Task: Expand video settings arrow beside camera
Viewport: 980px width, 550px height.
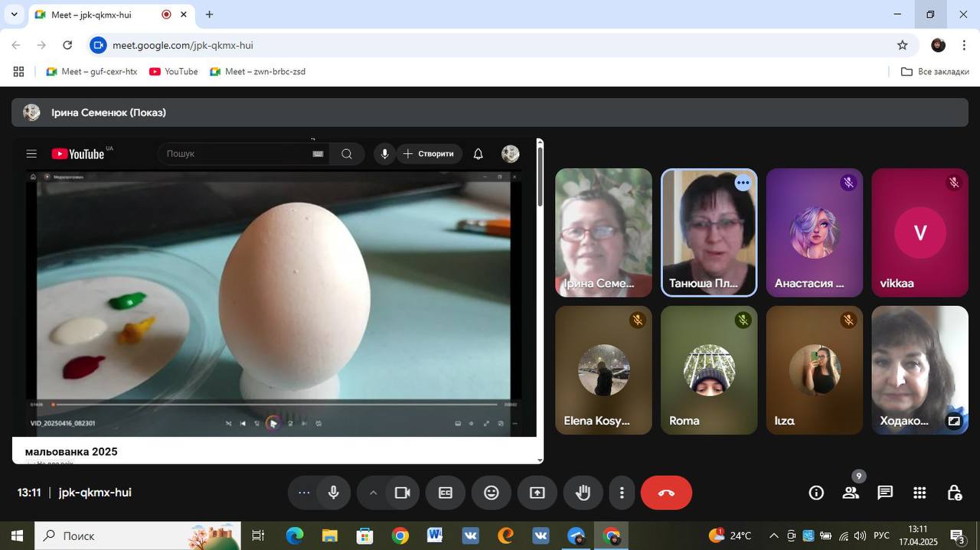Action: click(x=373, y=493)
